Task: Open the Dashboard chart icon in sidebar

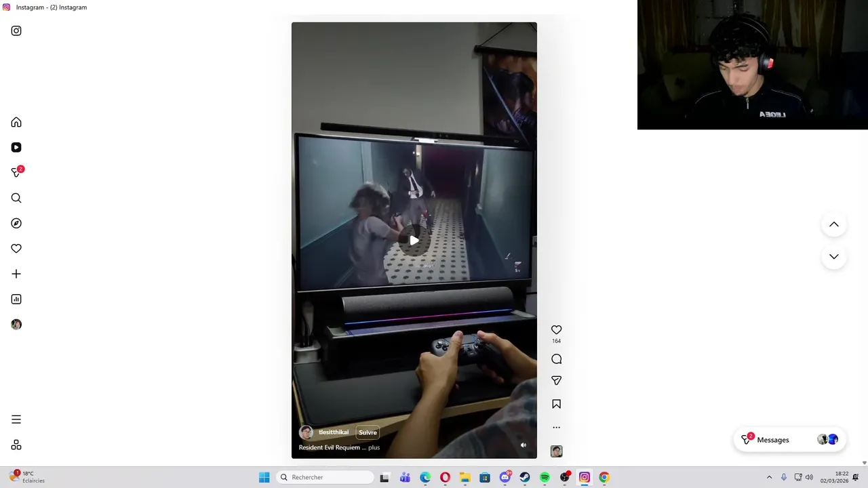Action: tap(16, 299)
